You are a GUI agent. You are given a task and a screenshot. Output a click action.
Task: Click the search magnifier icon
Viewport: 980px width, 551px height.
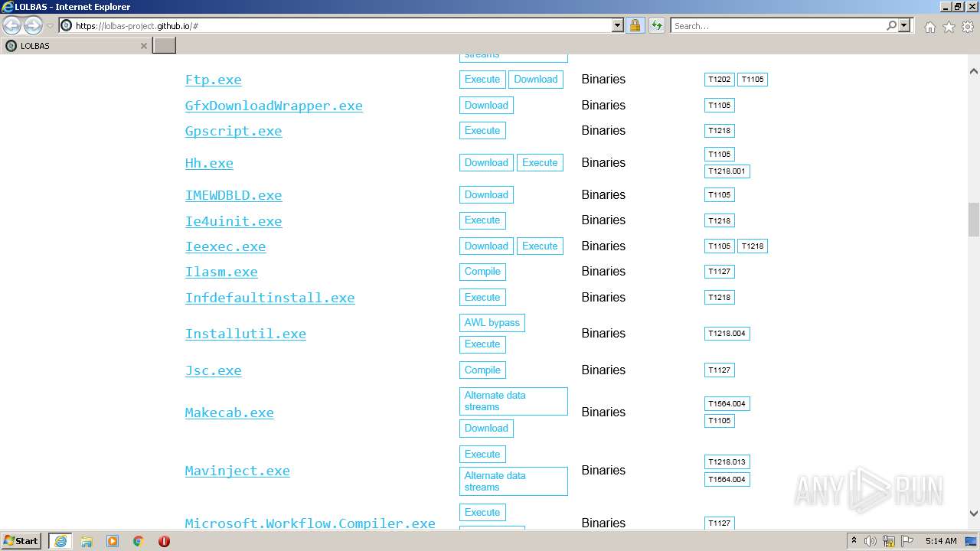click(x=891, y=25)
